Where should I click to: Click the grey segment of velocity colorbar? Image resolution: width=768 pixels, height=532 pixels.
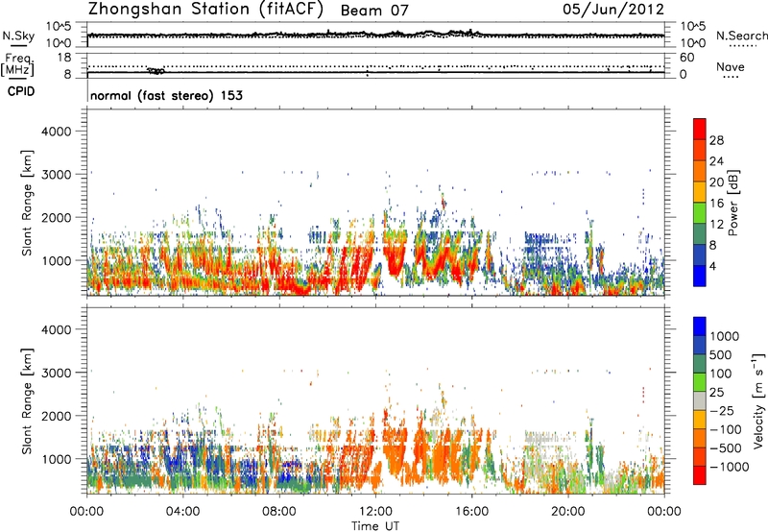click(x=700, y=400)
